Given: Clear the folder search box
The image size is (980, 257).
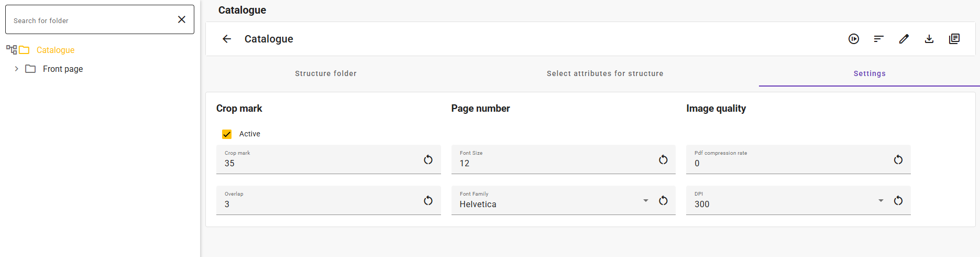Looking at the screenshot, I should tap(182, 19).
